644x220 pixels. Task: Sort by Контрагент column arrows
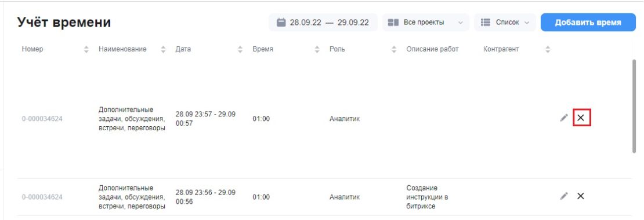(548, 50)
